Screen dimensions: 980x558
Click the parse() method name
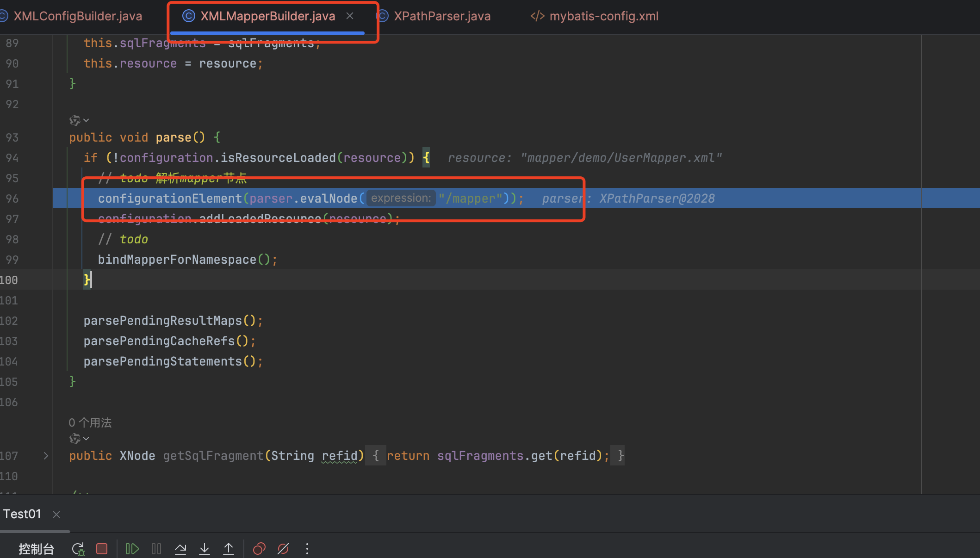click(174, 137)
